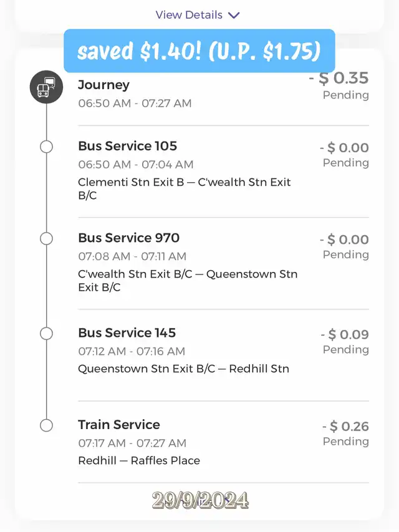
Task: Click the Queenstown Stn to Redhill Stn route
Action: (x=183, y=369)
